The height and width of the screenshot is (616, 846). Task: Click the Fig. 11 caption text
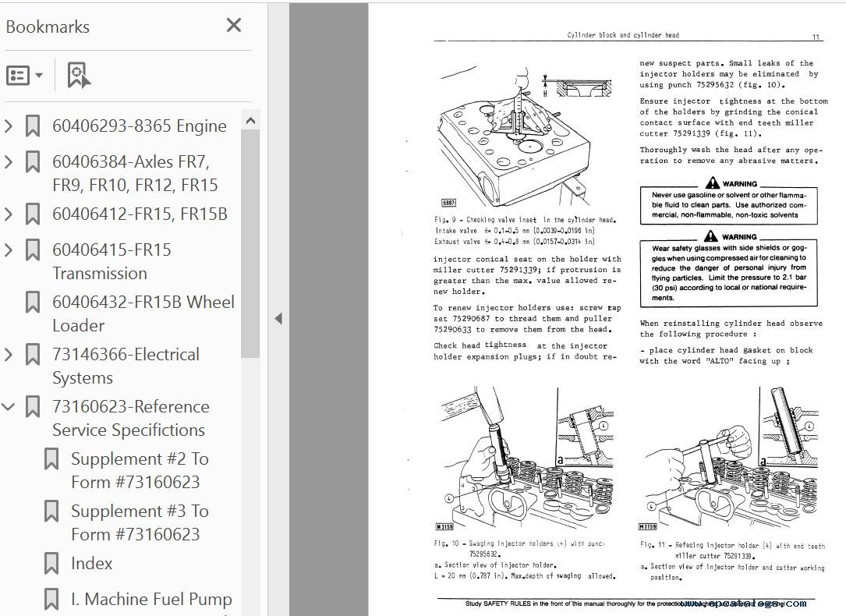click(x=732, y=561)
